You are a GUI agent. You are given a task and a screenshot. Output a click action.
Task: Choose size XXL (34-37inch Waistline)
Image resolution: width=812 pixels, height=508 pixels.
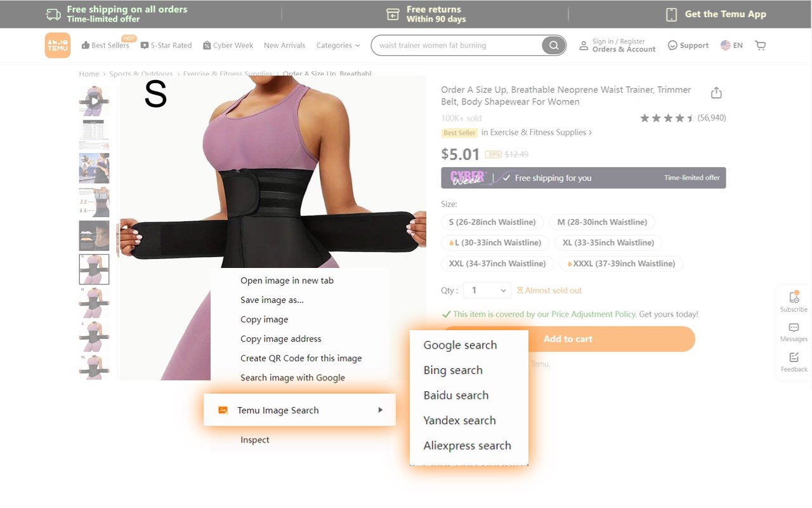coord(497,264)
